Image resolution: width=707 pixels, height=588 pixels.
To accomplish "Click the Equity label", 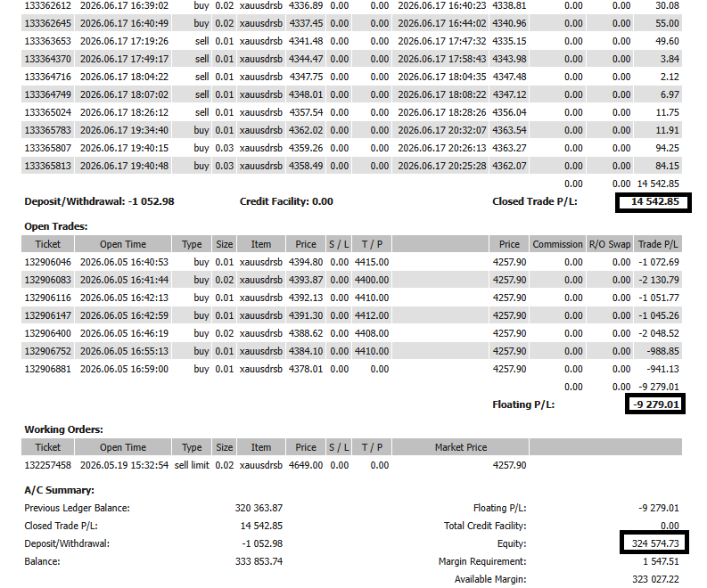I will click(x=512, y=543).
